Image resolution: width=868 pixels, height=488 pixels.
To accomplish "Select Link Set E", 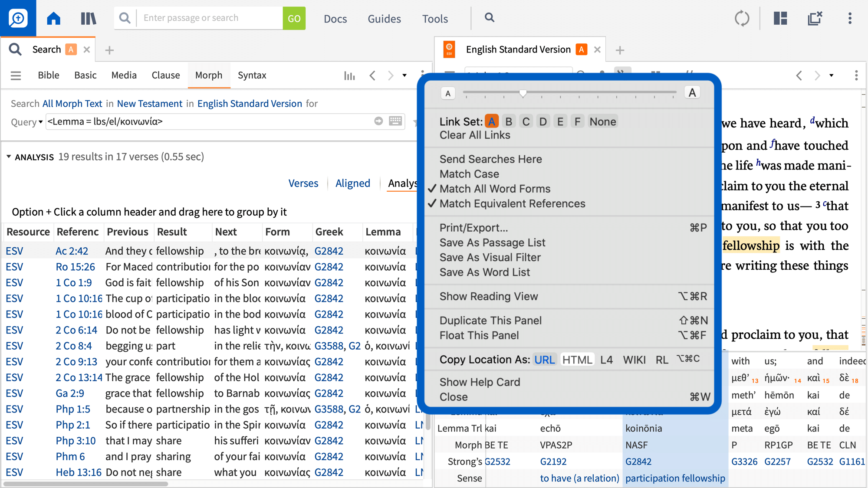I will [x=560, y=121].
